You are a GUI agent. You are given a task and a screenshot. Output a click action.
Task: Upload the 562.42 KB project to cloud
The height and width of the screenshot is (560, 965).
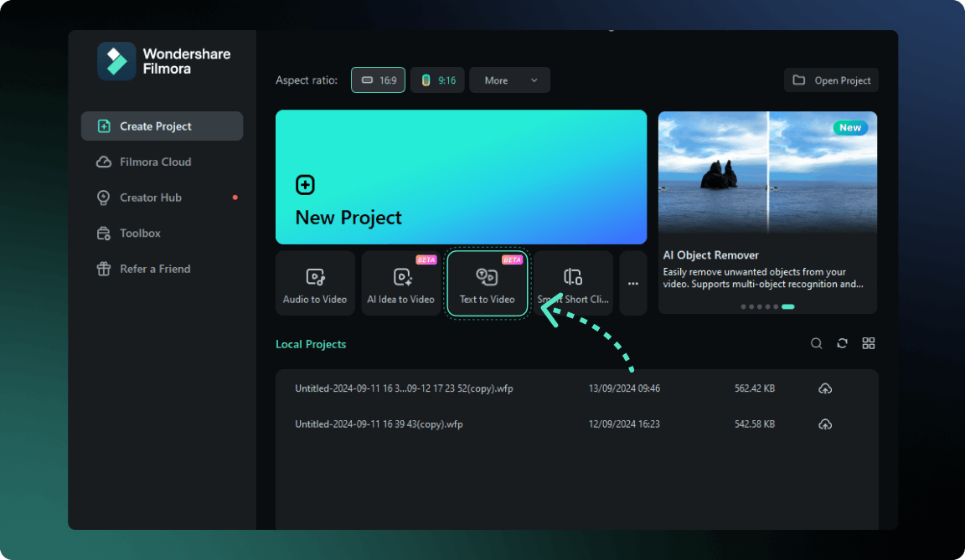824,388
